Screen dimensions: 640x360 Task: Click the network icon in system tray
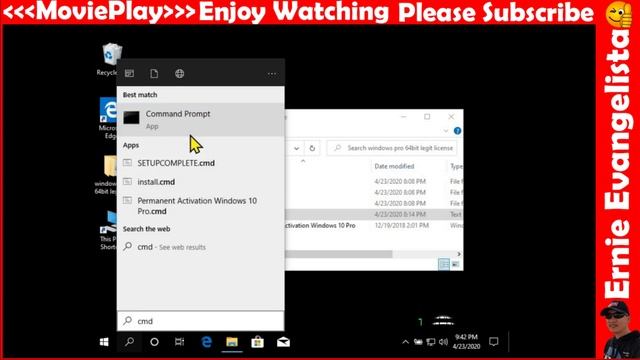(431, 342)
